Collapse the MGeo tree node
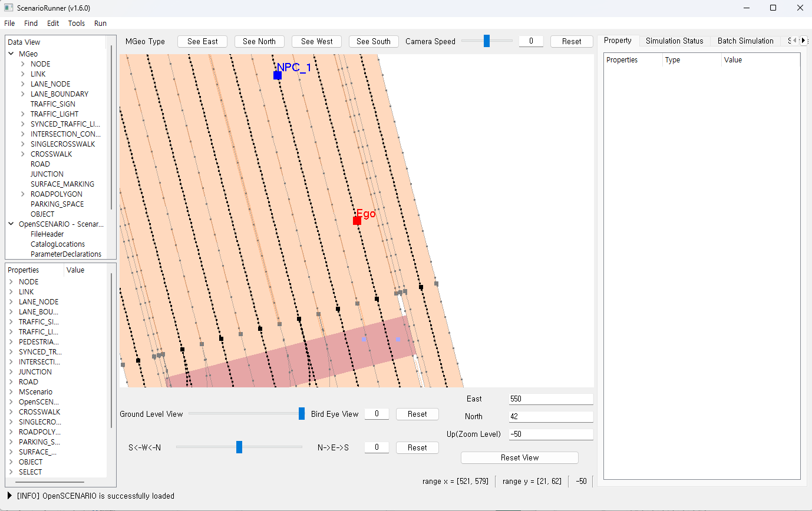Screen dimensions: 812x511 (11, 54)
